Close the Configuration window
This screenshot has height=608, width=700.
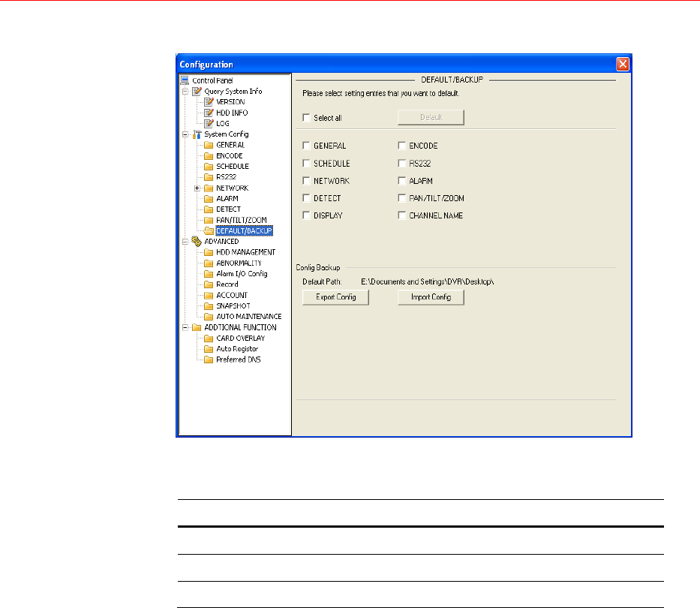point(622,64)
